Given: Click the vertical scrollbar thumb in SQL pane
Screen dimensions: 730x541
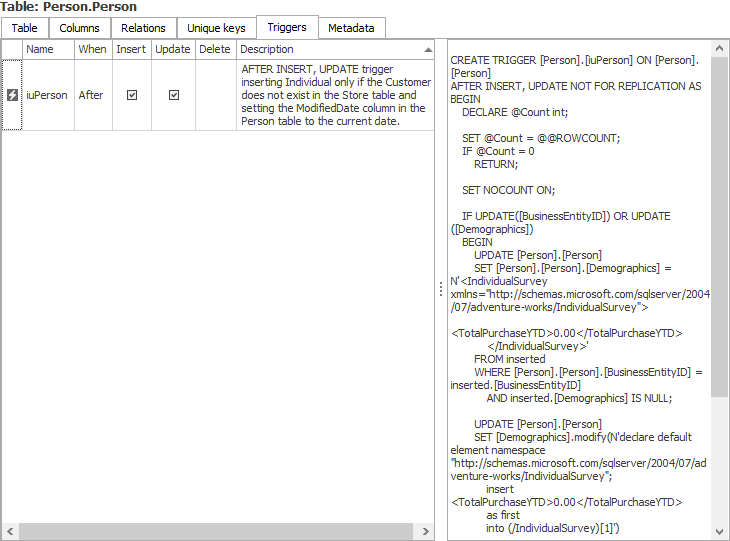Looking at the screenshot, I should (719, 225).
